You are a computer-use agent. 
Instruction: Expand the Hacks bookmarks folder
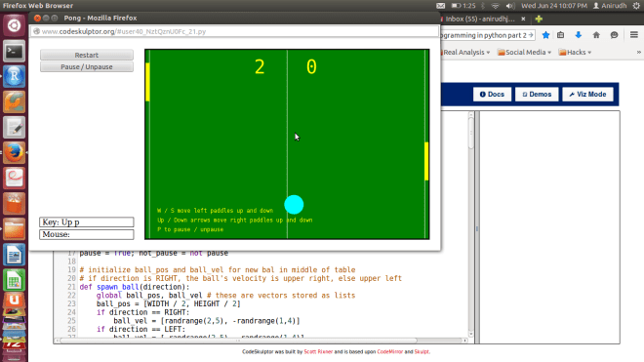coord(575,52)
